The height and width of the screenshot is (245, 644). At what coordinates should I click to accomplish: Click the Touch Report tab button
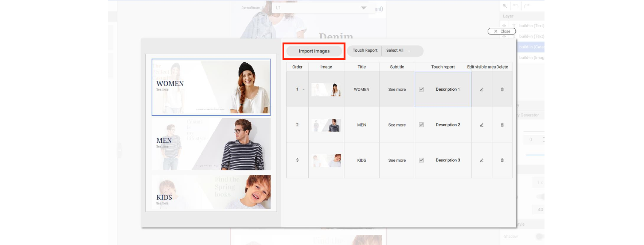pos(365,51)
